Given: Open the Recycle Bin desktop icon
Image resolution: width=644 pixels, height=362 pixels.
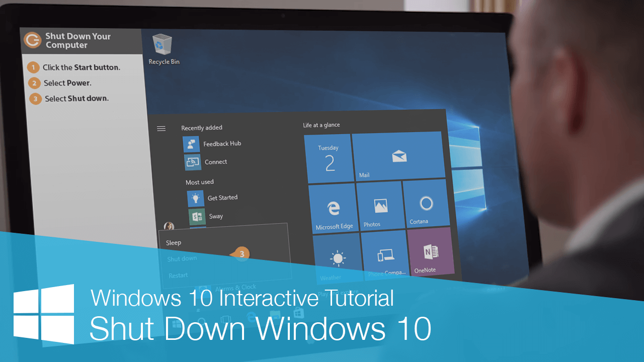Looking at the screenshot, I should [x=163, y=49].
